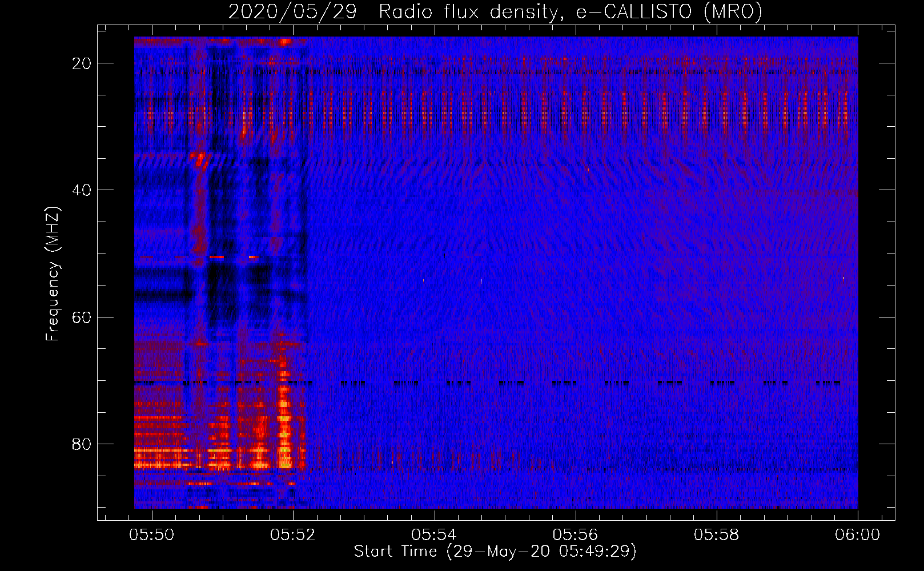The image size is (924, 571).
Task: Click the 20 MHz frequency tick label
Action: [82, 63]
